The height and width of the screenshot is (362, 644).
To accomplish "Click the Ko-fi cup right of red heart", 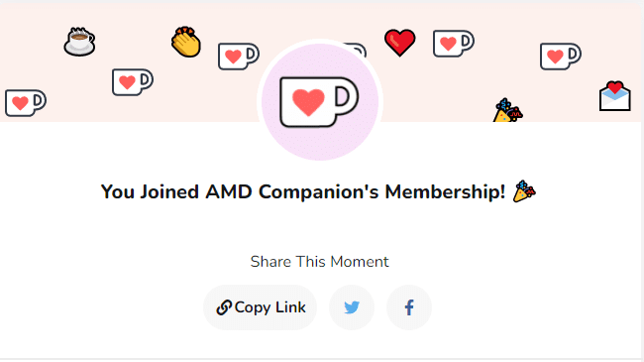I will coord(454,44).
